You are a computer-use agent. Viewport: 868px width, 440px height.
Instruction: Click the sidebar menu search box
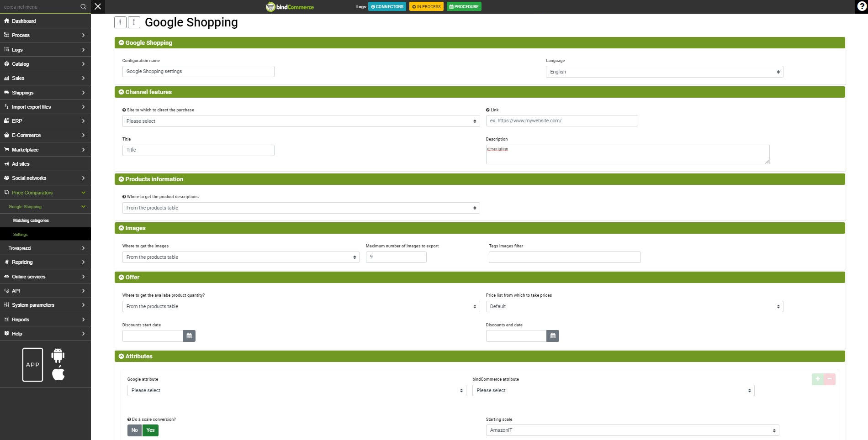click(39, 7)
